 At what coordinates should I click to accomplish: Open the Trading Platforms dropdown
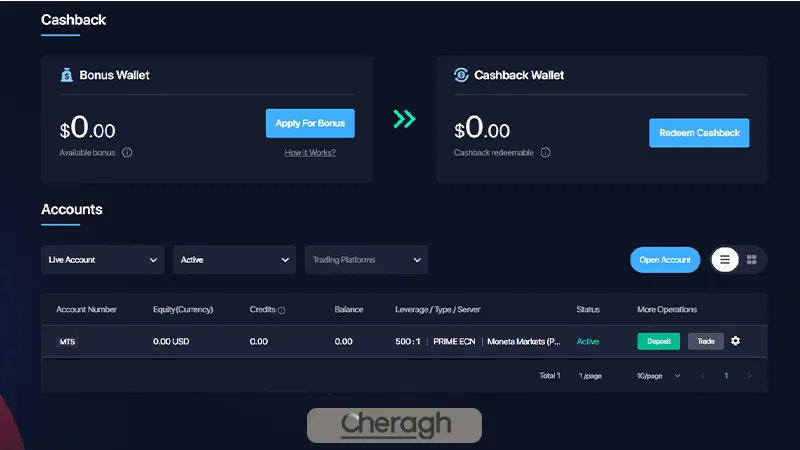tap(366, 260)
